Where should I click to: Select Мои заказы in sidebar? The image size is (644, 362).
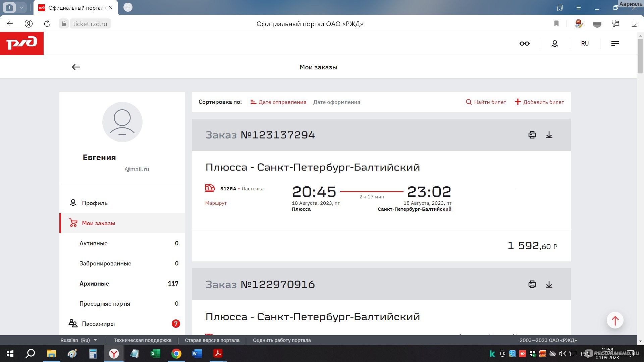[x=122, y=223]
